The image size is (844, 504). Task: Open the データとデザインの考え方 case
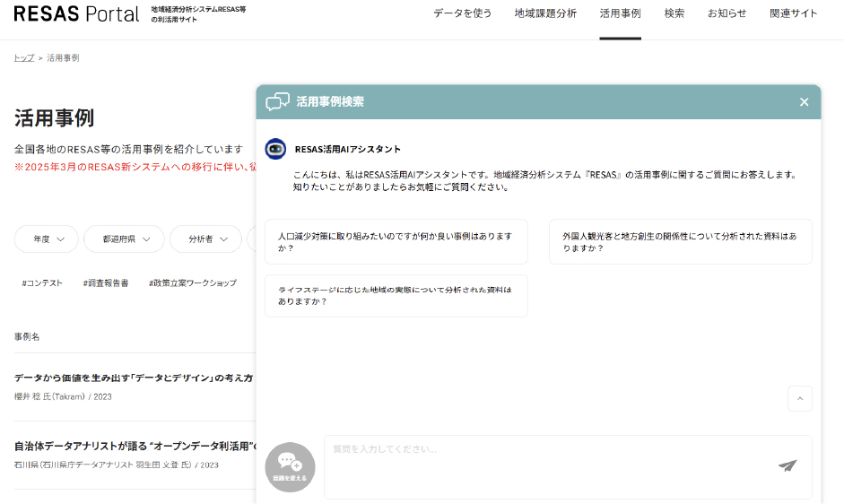pos(134,378)
